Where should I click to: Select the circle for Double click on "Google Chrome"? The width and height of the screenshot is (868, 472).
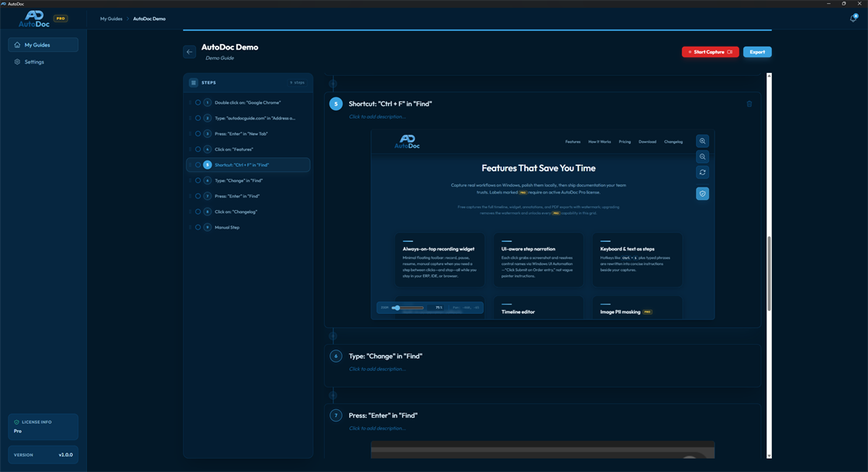point(198,102)
